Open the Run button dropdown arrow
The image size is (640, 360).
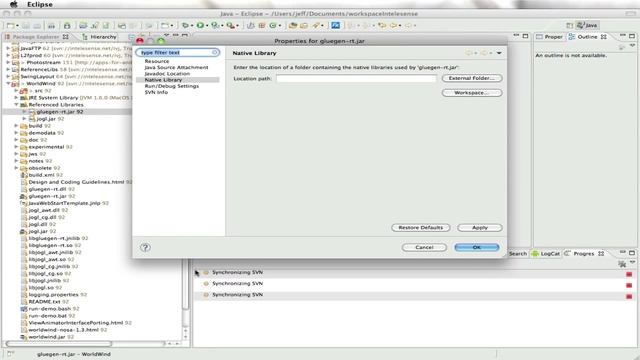tap(207, 26)
